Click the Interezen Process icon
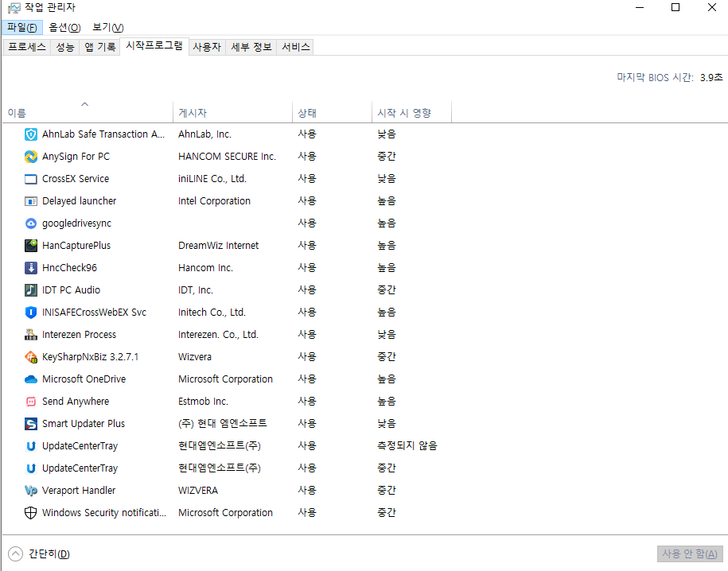728x571 pixels. coord(31,335)
